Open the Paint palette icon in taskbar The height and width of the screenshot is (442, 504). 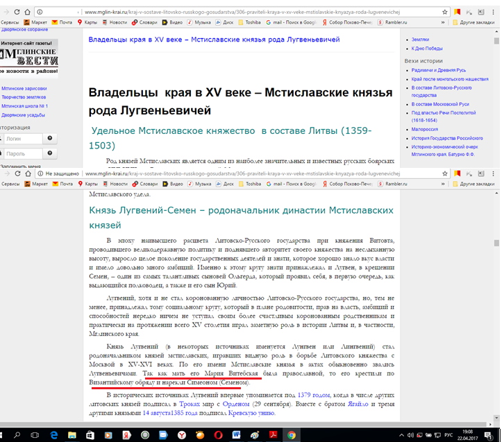point(255,435)
